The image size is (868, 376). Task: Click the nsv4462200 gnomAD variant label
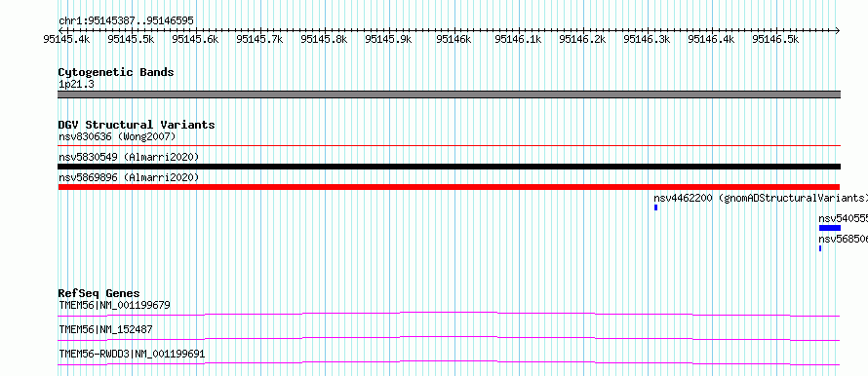760,198
